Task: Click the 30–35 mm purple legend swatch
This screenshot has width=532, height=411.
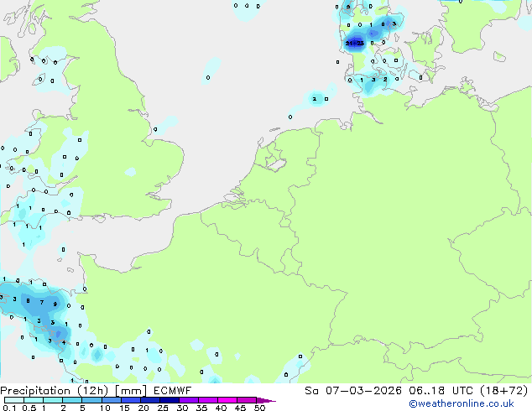Action: tap(189, 400)
